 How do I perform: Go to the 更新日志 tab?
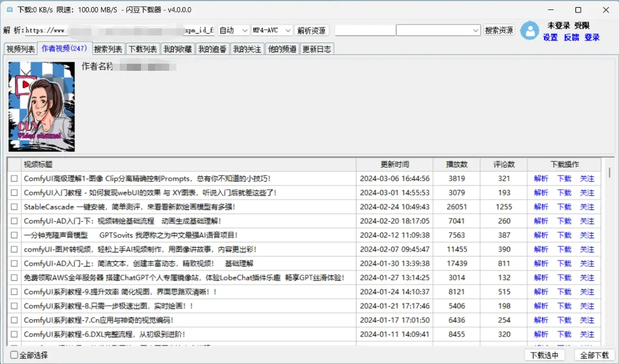point(317,50)
